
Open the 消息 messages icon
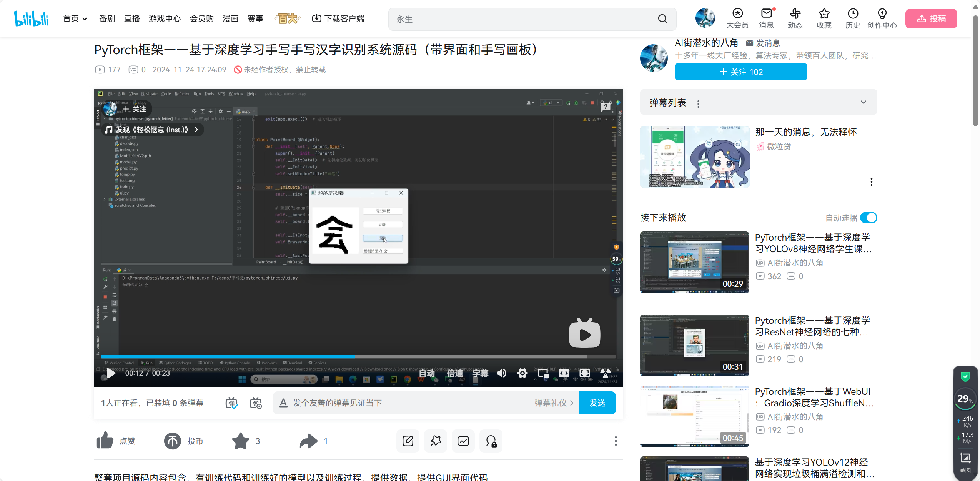[766, 18]
